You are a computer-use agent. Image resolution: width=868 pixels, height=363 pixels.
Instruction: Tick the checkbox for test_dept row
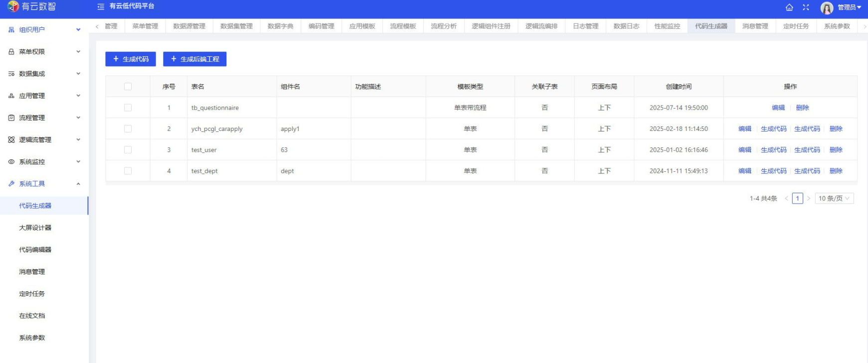point(128,171)
